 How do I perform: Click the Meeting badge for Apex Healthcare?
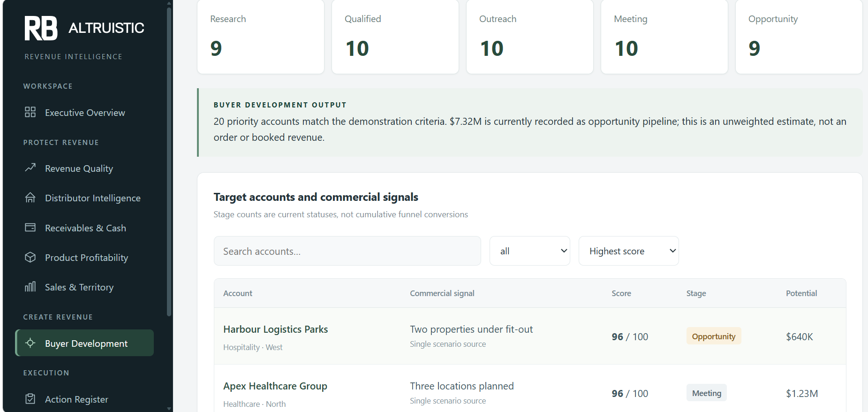pos(707,393)
